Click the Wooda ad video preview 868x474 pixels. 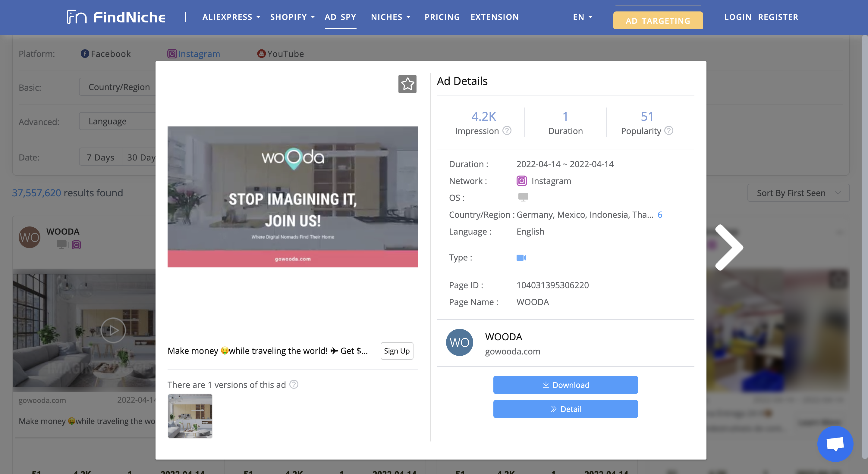coord(293,197)
